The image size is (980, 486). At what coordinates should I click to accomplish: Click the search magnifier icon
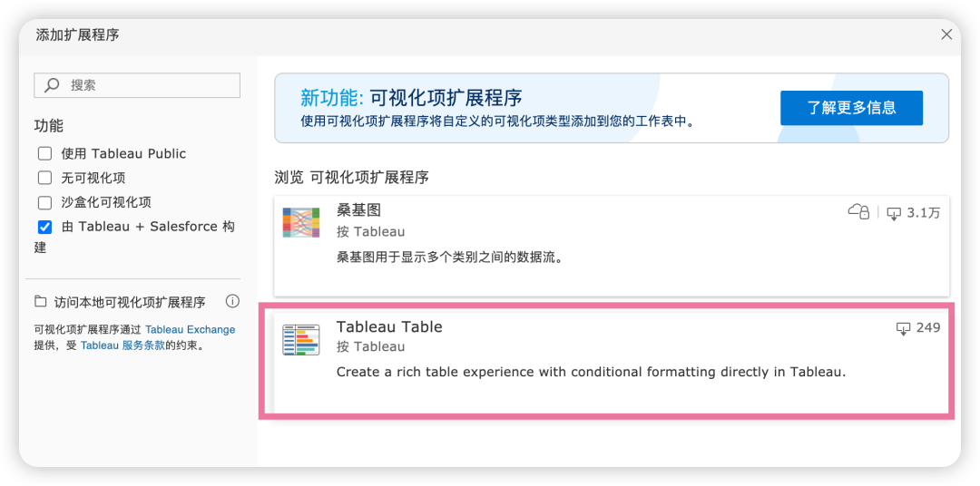pos(52,85)
